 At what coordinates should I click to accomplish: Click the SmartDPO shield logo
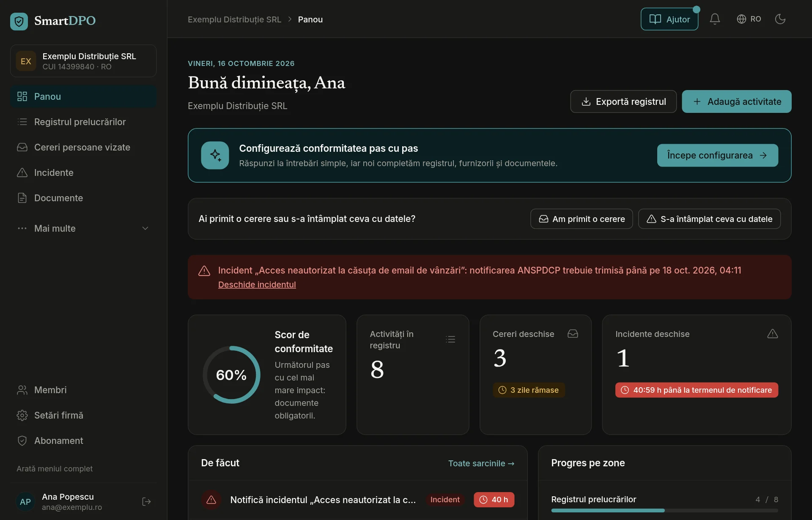(19, 21)
